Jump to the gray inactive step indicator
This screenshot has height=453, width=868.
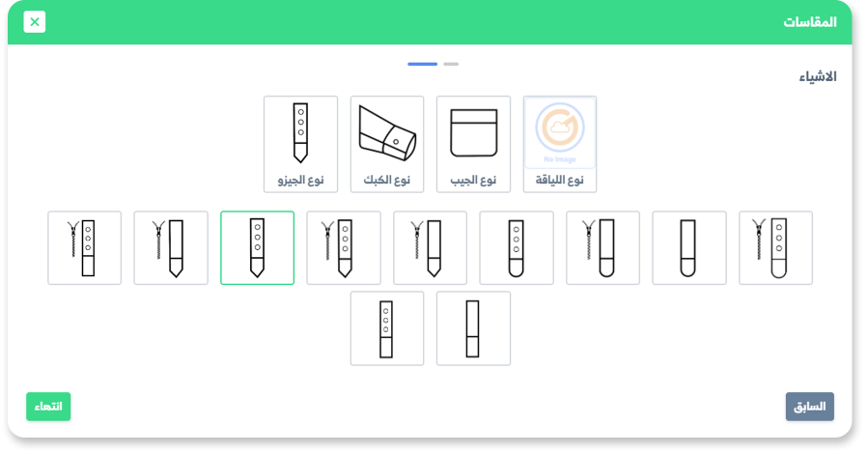click(x=451, y=64)
